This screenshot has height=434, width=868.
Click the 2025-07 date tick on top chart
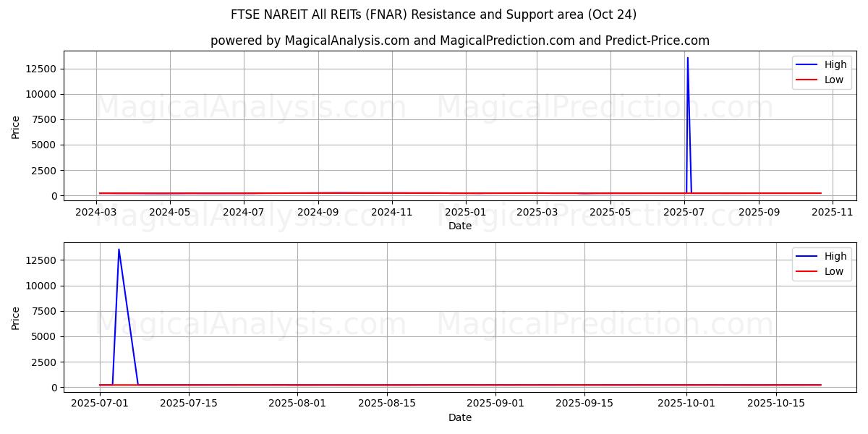click(x=684, y=212)
